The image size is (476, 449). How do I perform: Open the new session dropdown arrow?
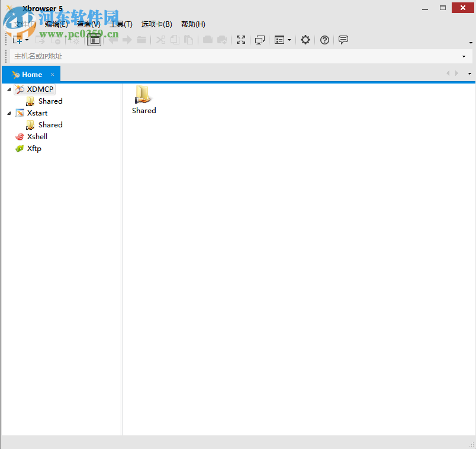(25, 40)
